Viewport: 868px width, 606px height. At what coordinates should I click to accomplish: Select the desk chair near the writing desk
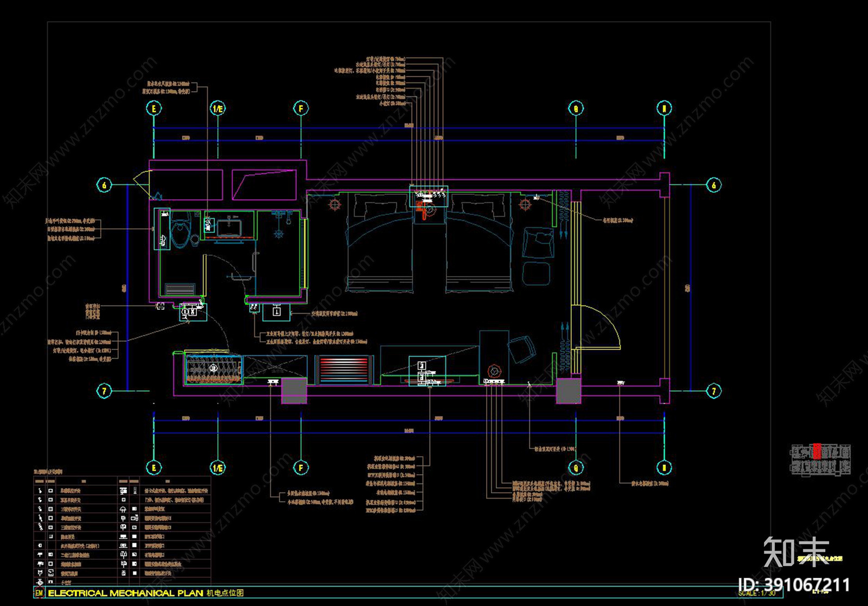click(x=522, y=348)
